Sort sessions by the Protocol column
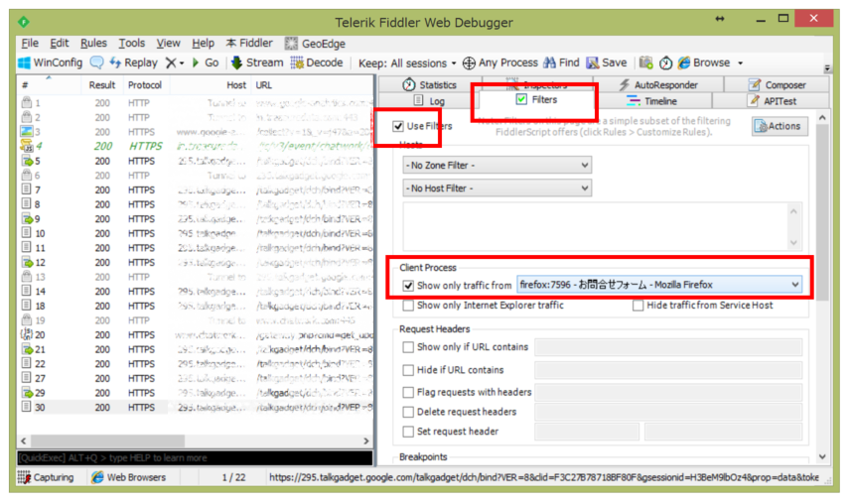The height and width of the screenshot is (504, 852). click(145, 85)
